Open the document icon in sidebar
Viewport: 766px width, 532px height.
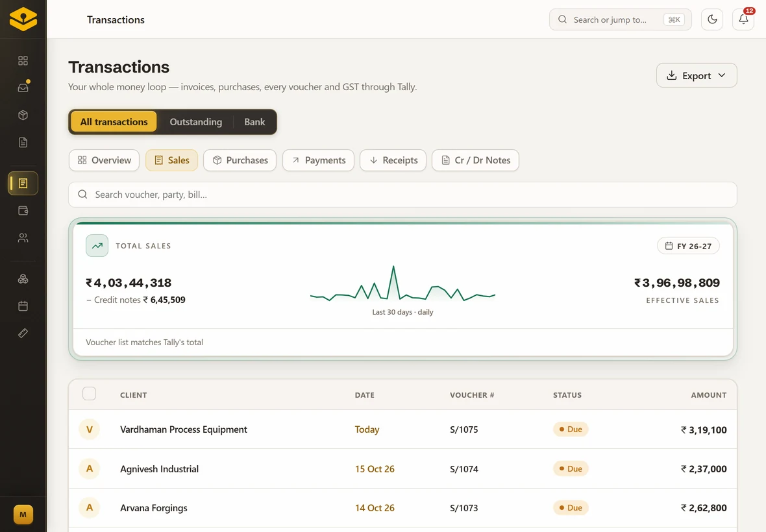(23, 143)
